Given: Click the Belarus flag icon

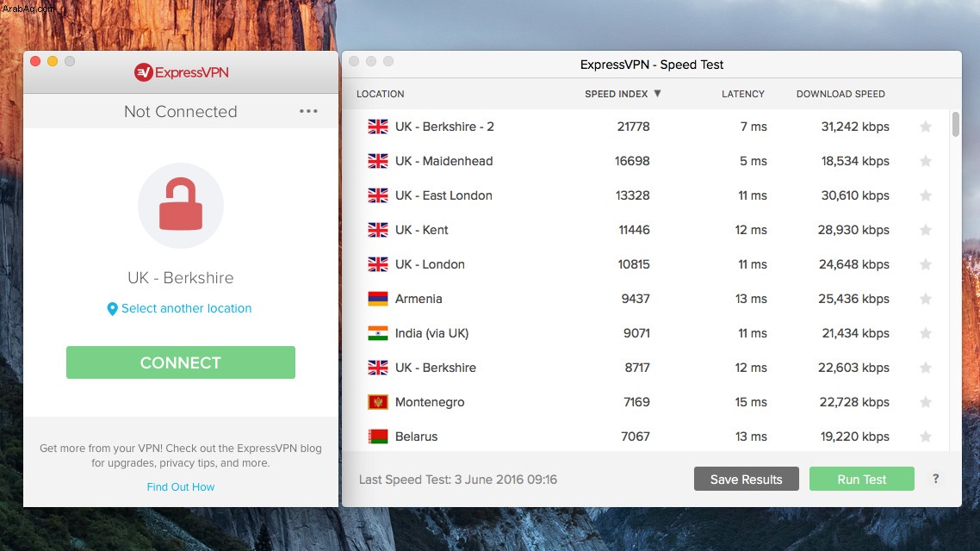Looking at the screenshot, I should [x=377, y=436].
